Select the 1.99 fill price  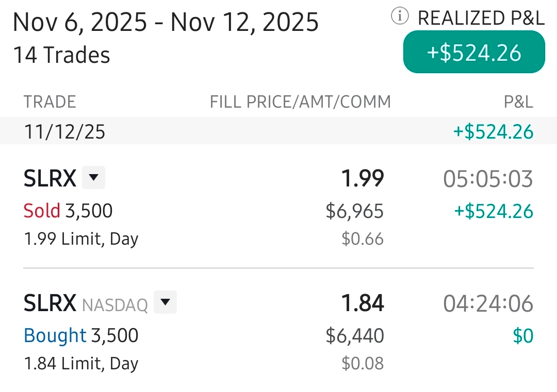click(363, 179)
